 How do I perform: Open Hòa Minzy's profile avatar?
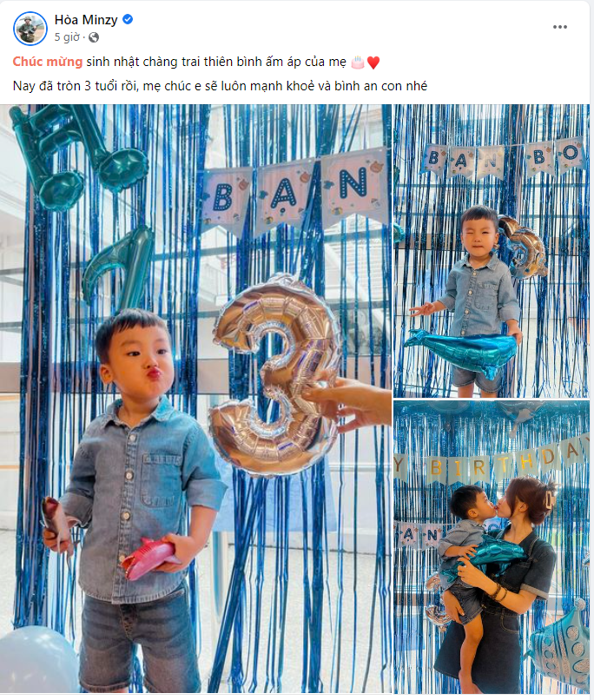click(x=30, y=29)
